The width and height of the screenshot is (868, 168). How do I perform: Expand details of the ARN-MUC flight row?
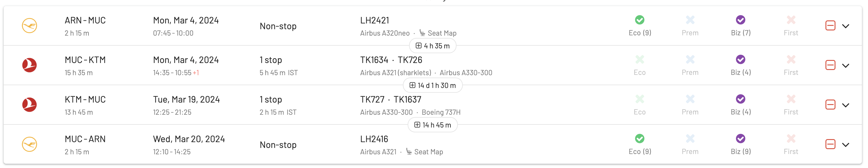pos(846,26)
